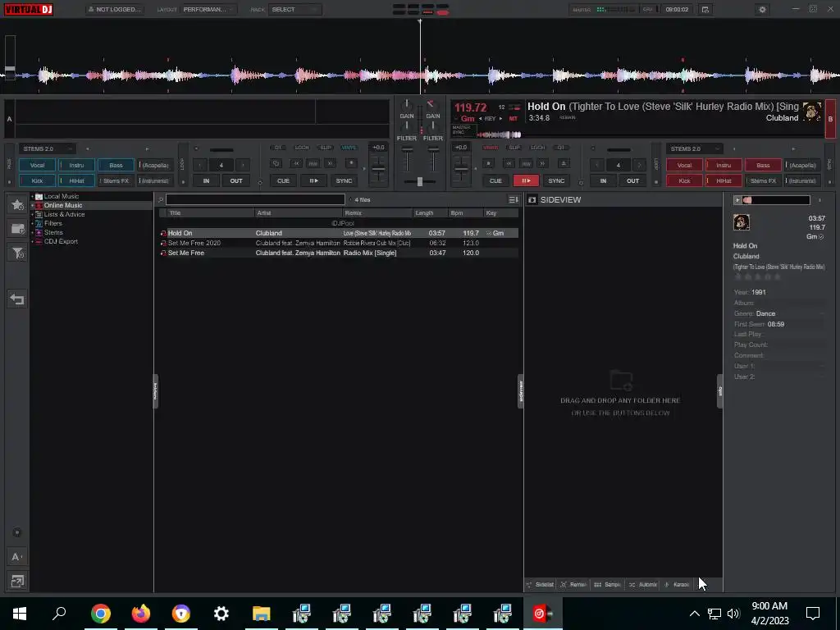Expand the Local Music tree node
The image size is (840, 630).
[32, 196]
